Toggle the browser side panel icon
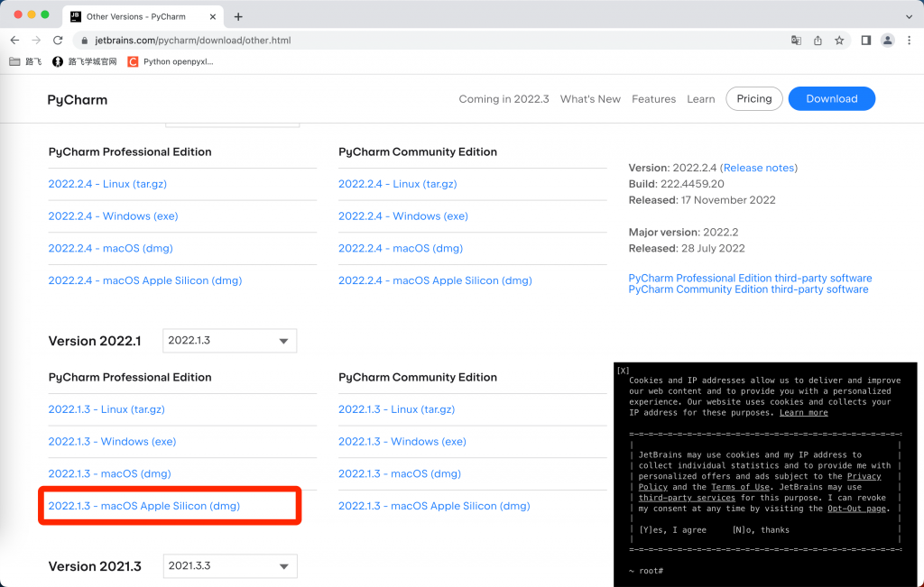Viewport: 924px width, 587px height. click(x=865, y=40)
